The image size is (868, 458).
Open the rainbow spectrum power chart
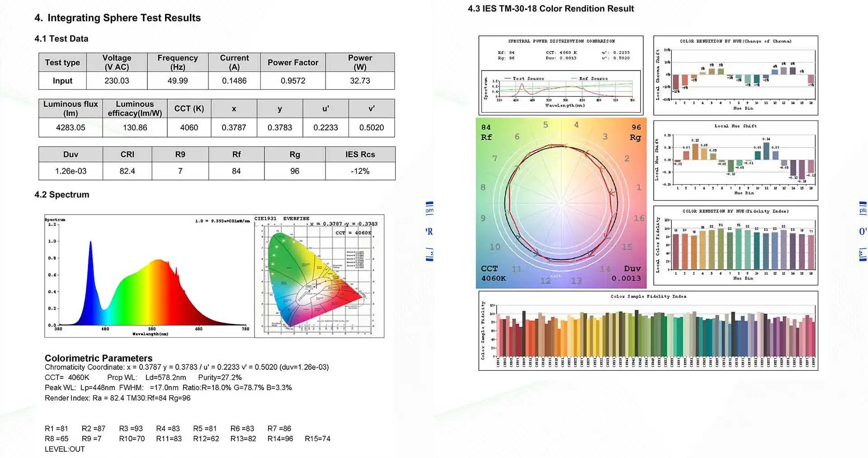[x=150, y=276]
